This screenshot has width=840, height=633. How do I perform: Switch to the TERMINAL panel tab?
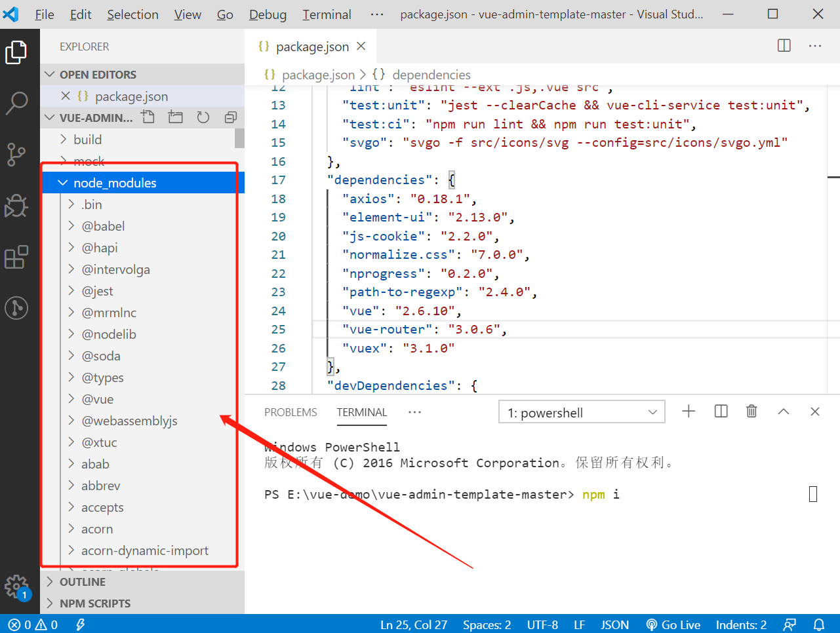click(362, 412)
